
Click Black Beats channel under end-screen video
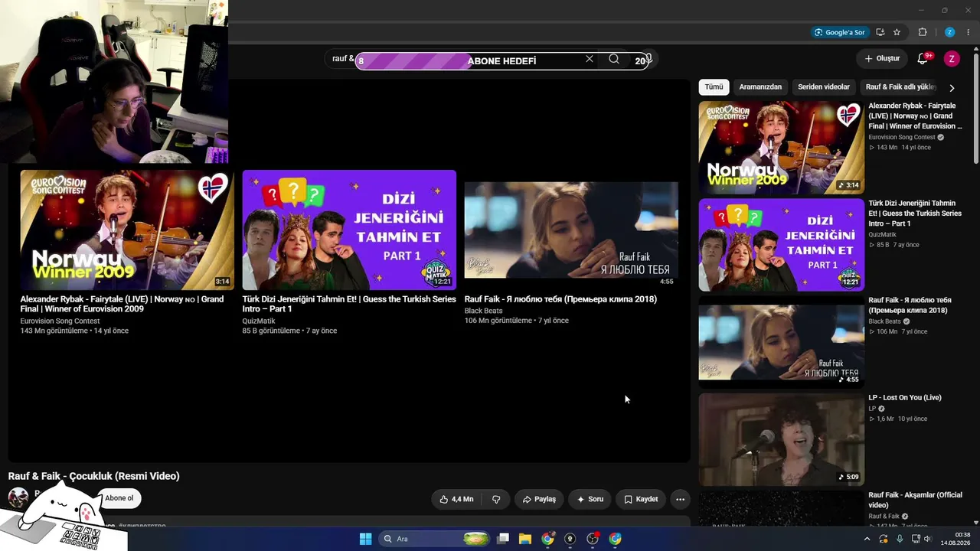coord(483,311)
